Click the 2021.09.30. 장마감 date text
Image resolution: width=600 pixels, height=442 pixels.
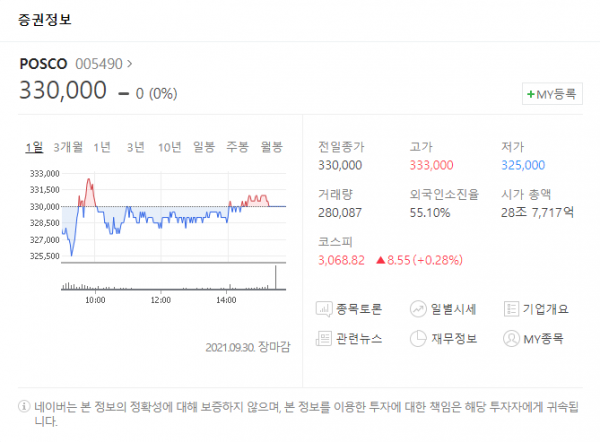pos(248,347)
